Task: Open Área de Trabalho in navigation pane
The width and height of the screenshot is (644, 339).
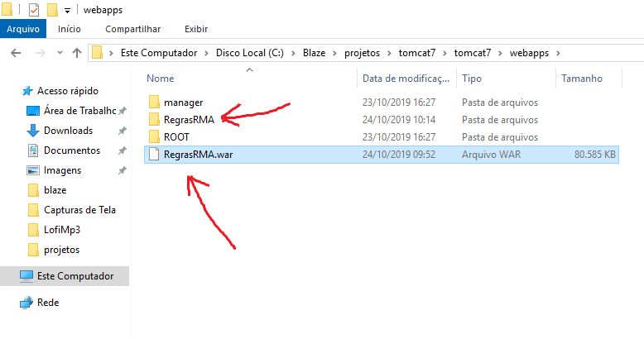Action: [80, 111]
